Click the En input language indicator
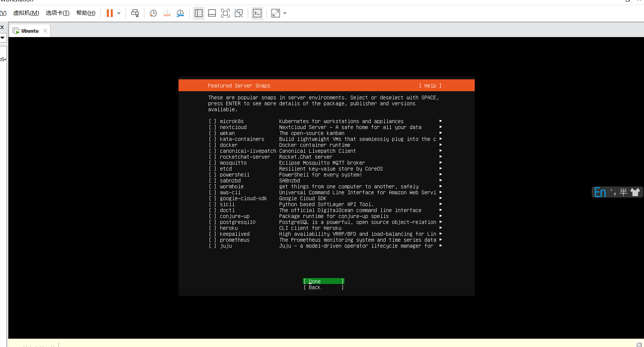Image resolution: width=644 pixels, height=347 pixels. click(600, 192)
